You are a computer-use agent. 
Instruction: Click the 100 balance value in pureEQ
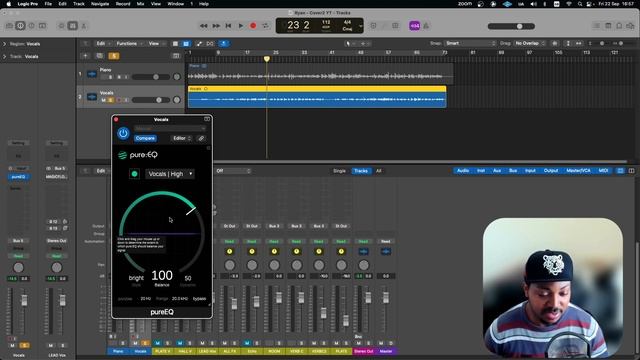(162, 276)
